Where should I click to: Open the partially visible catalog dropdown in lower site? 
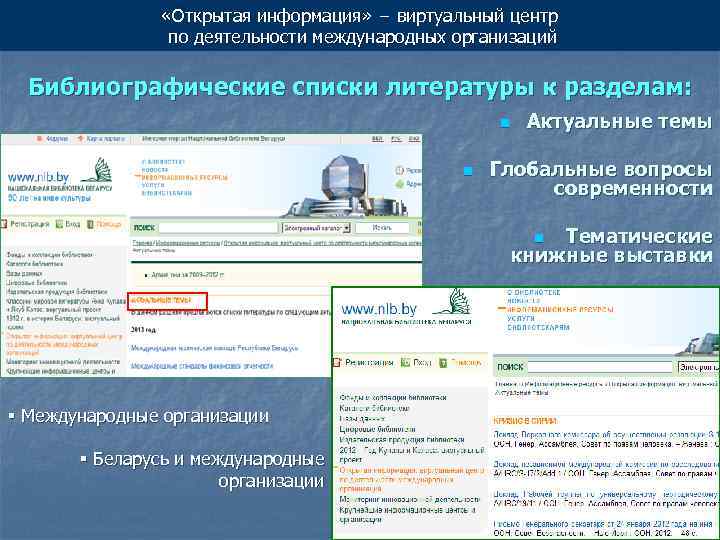[698, 367]
